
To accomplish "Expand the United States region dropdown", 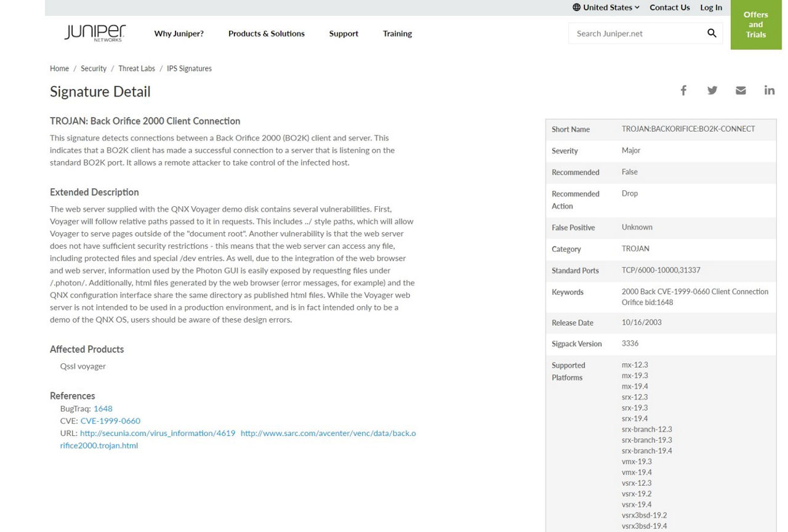I will [x=608, y=7].
